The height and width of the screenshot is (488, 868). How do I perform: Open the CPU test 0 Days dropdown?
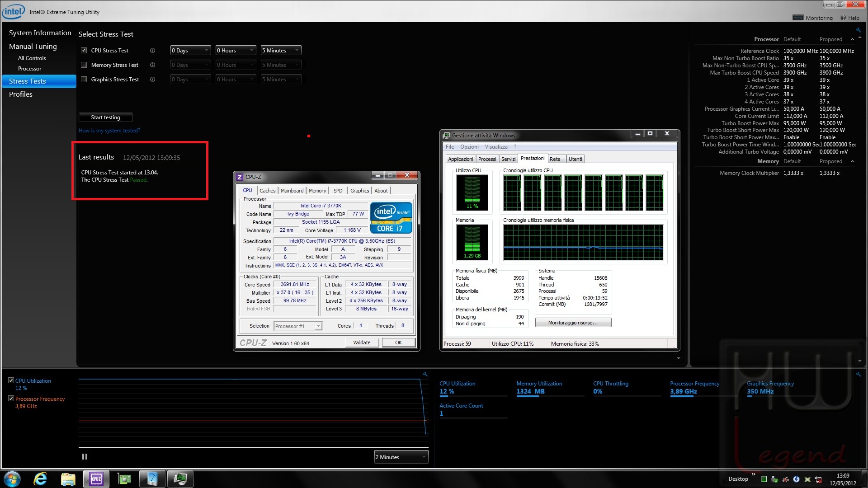[x=190, y=51]
